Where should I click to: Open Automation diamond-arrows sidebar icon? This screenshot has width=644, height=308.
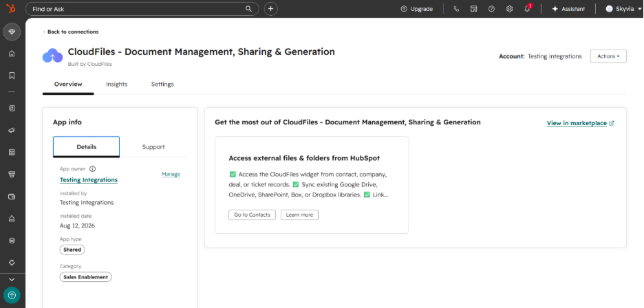[x=12, y=263]
